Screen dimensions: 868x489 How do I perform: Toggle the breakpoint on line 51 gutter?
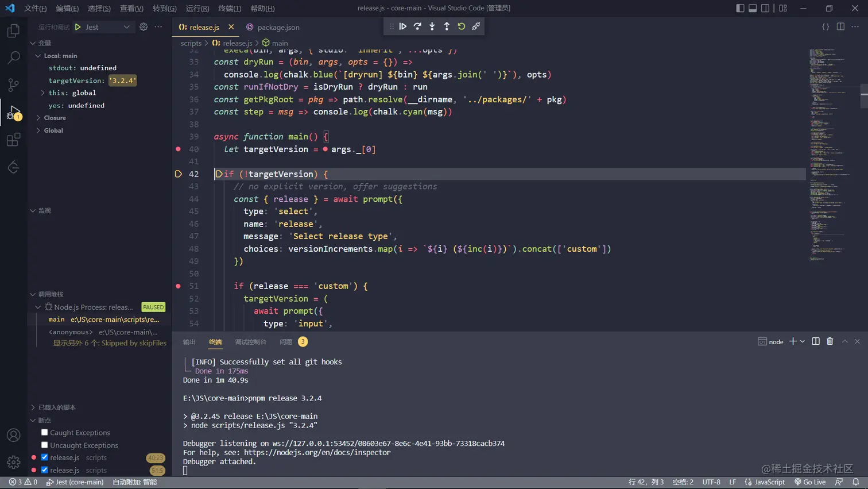coord(178,286)
